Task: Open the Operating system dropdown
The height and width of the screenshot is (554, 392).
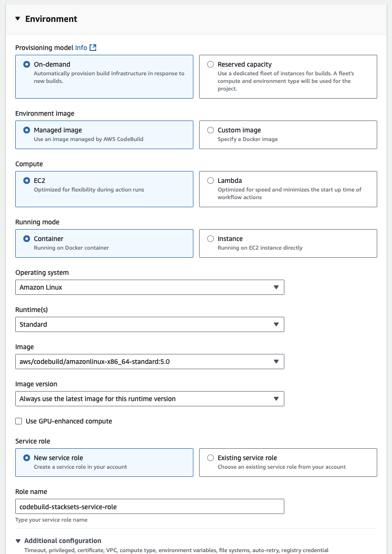Action: (150, 287)
